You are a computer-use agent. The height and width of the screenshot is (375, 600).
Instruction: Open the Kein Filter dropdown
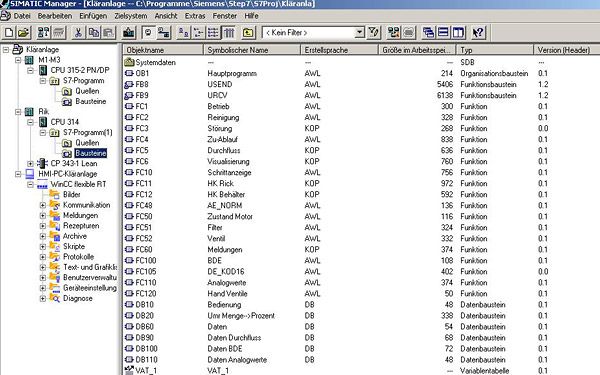pyautogui.click(x=359, y=33)
